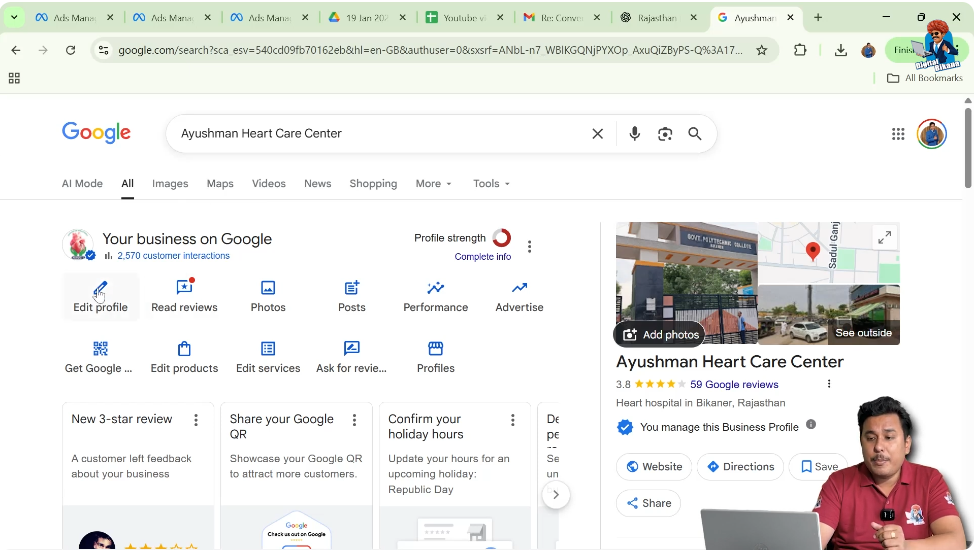Expand the Tools dropdown

[491, 184]
